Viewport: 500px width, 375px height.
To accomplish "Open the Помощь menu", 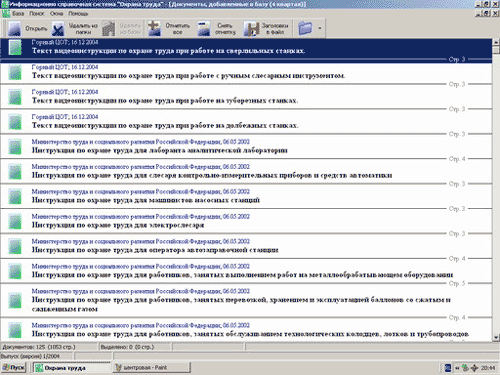I will click(78, 14).
